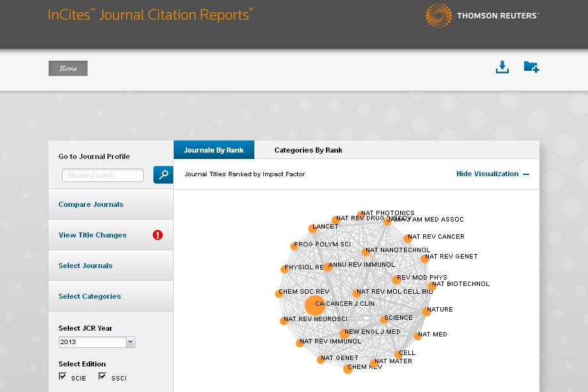
Task: Open Compare Journals
Action: point(91,204)
